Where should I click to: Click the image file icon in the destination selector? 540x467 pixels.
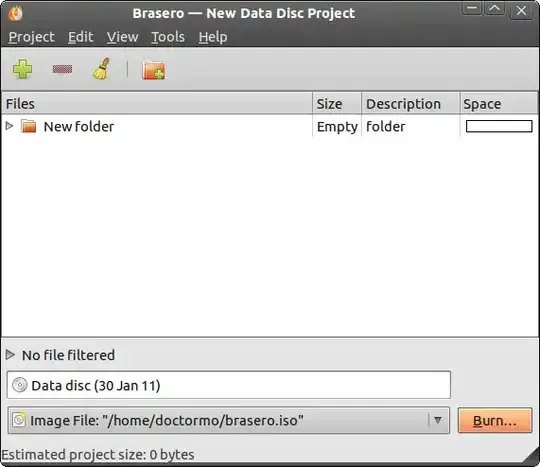tap(19, 420)
